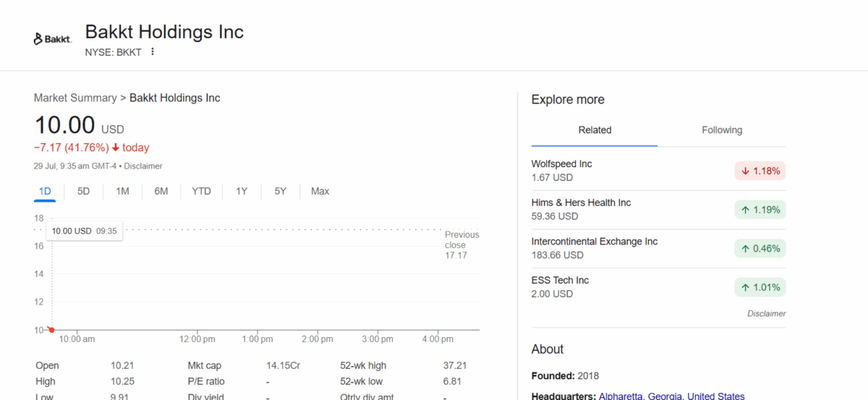
Task: Click the High value 10.25
Action: click(x=122, y=381)
